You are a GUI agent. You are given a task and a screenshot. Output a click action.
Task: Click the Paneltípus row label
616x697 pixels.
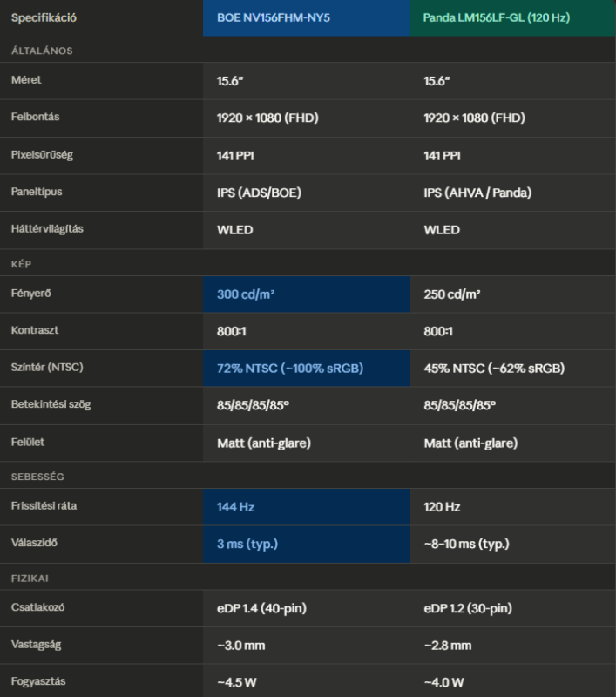tap(37, 191)
